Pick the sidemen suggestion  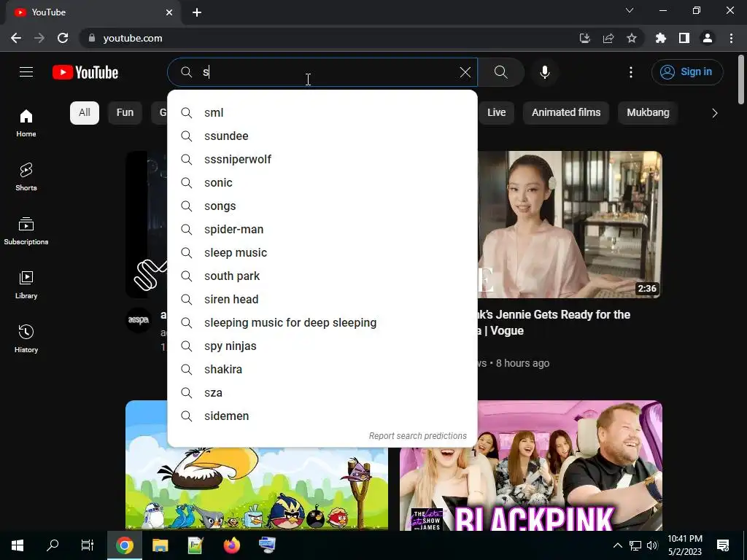point(322,416)
